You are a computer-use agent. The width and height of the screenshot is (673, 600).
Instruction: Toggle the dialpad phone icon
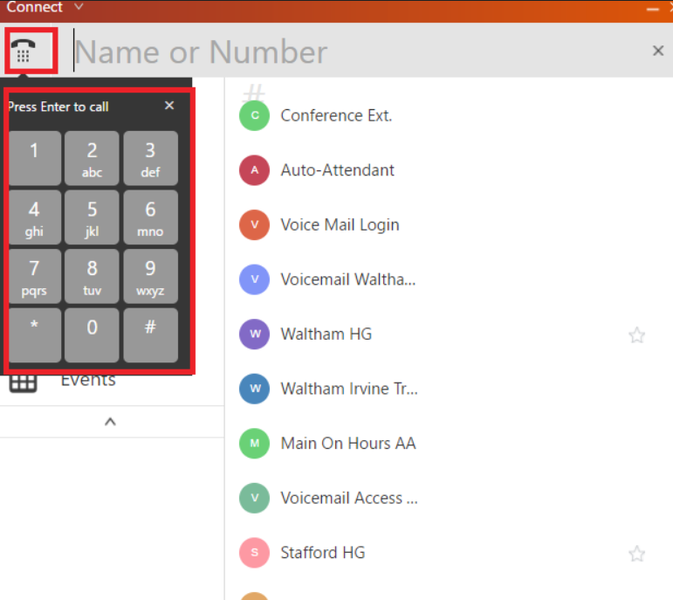[23, 51]
